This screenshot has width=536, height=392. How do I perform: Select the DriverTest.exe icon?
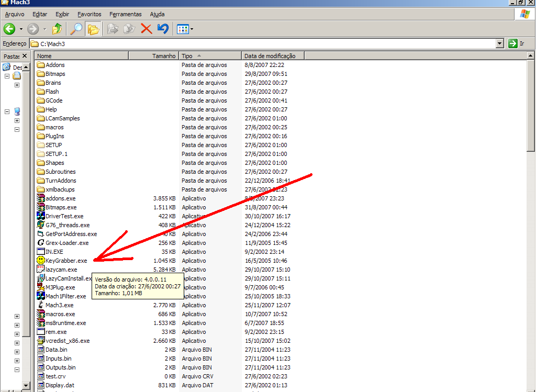tap(41, 216)
